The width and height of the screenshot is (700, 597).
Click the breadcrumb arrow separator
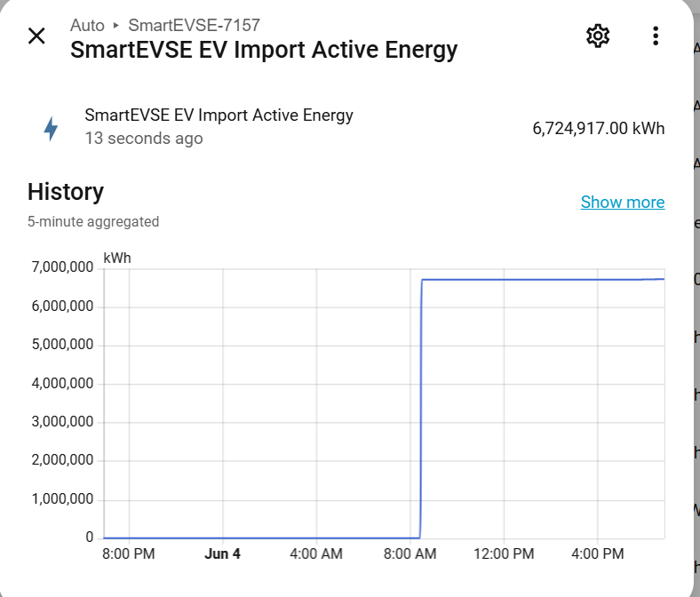(x=116, y=26)
